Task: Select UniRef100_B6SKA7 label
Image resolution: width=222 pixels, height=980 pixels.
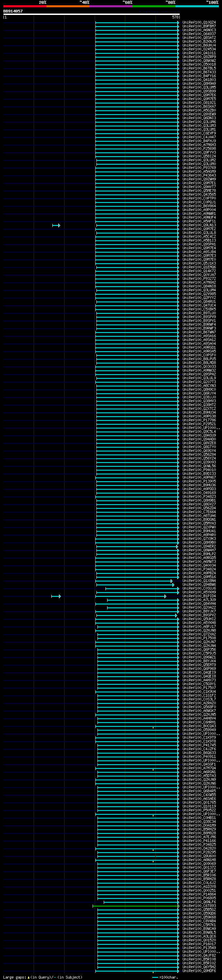Action: point(199,106)
